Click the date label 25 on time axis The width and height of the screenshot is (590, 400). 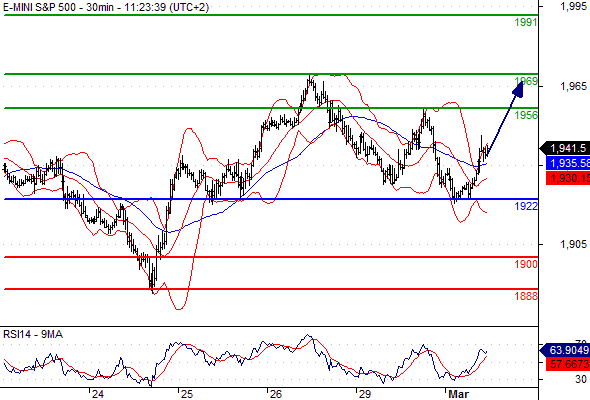187,394
